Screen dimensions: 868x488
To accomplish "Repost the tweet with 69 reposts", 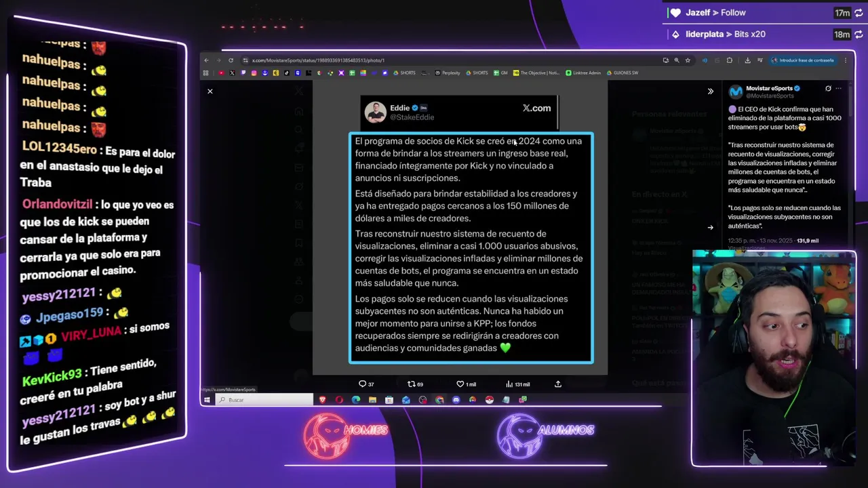I will 415,384.
